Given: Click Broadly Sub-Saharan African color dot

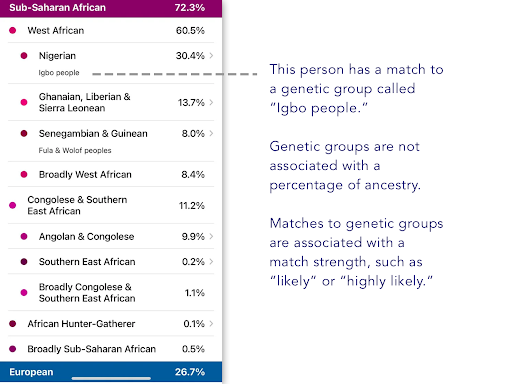Looking at the screenshot, I should 13,349.
